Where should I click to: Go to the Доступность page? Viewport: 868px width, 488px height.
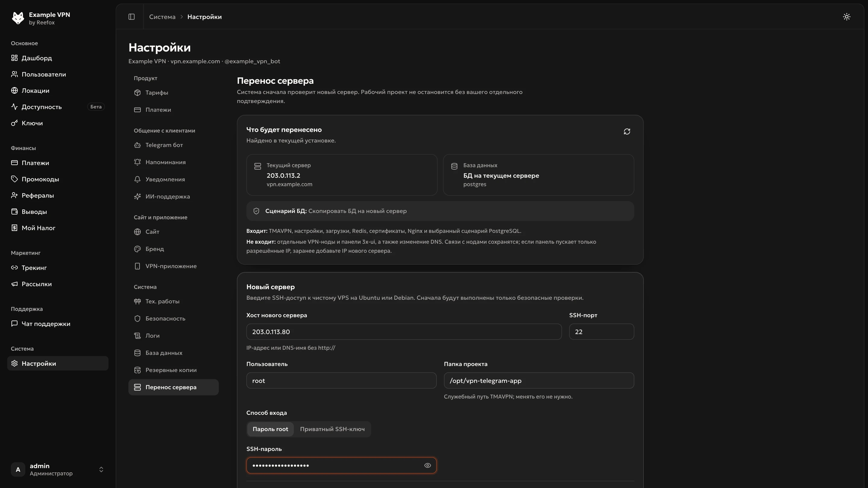click(x=58, y=107)
